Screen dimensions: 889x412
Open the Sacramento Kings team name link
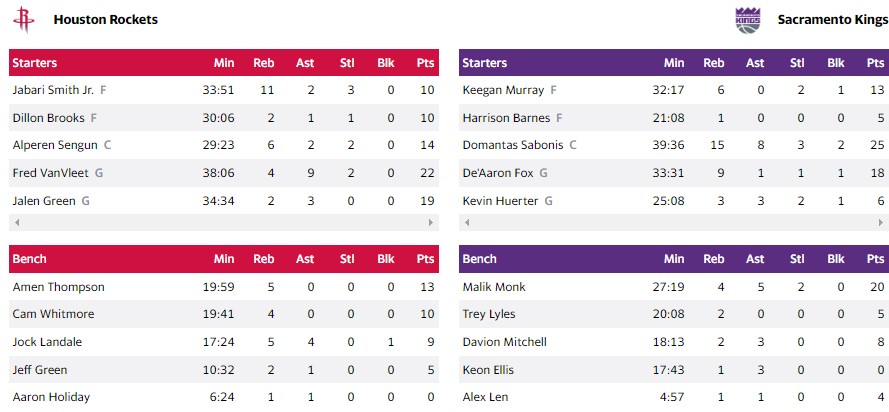(832, 20)
